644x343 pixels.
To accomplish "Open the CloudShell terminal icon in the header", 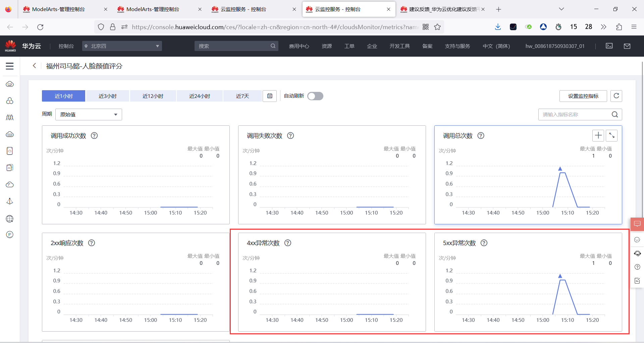I will [x=609, y=46].
